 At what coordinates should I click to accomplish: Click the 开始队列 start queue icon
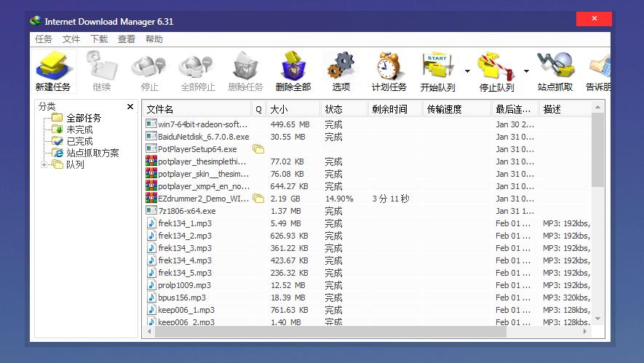click(x=438, y=71)
